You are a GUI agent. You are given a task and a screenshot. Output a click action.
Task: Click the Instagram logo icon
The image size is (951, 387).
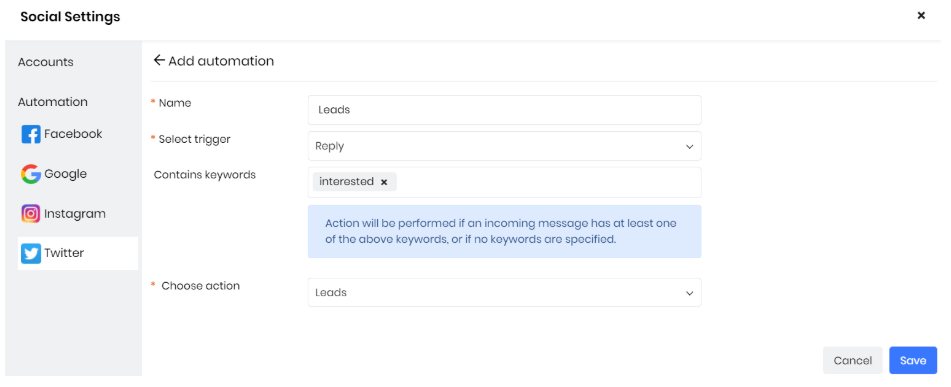tap(31, 214)
